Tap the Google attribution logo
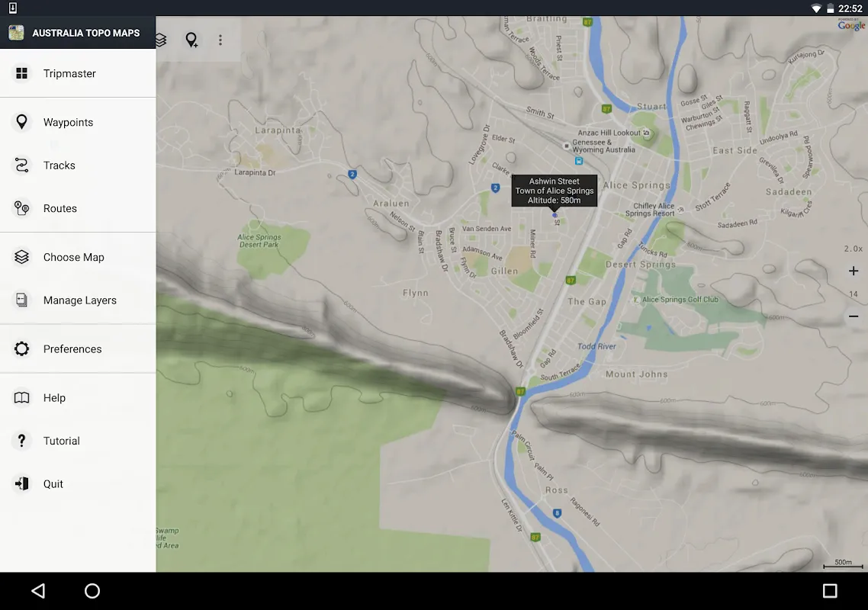The width and height of the screenshot is (868, 610). point(851,24)
